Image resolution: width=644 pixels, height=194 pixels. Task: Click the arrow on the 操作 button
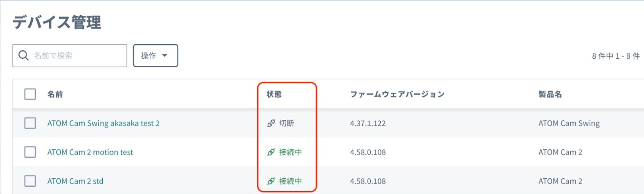pyautogui.click(x=165, y=56)
